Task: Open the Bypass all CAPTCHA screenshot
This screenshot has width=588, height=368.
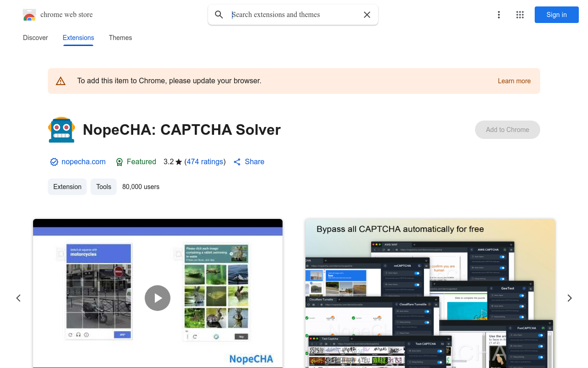Action: coord(430,293)
